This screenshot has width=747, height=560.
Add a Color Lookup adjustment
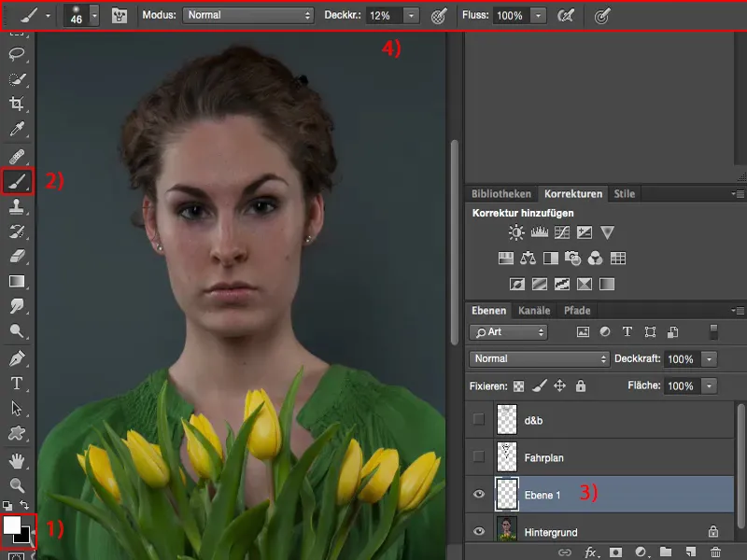618,259
